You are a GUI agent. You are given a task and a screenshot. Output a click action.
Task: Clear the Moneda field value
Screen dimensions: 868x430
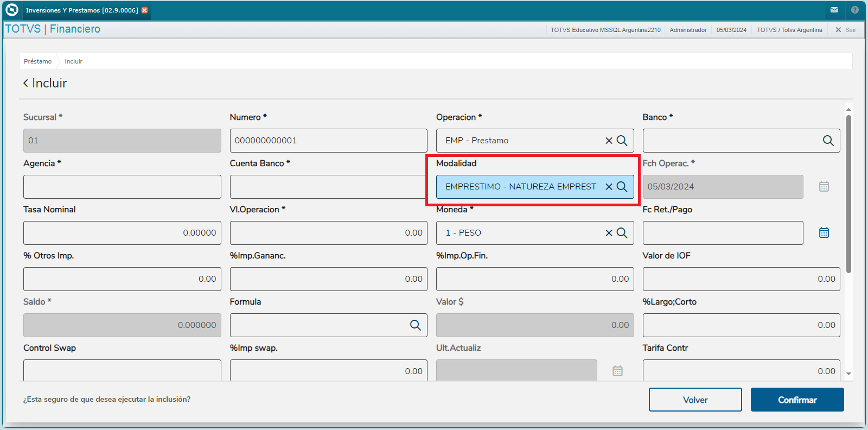click(609, 233)
